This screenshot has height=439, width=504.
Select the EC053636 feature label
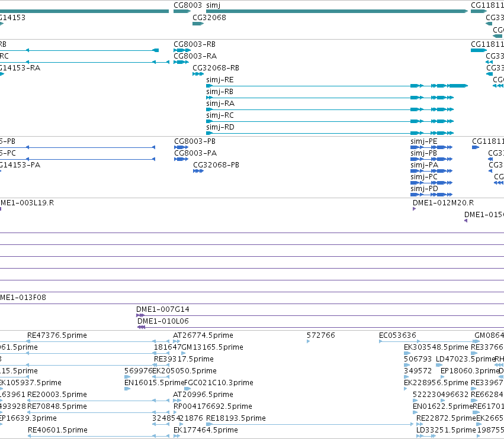397,335
